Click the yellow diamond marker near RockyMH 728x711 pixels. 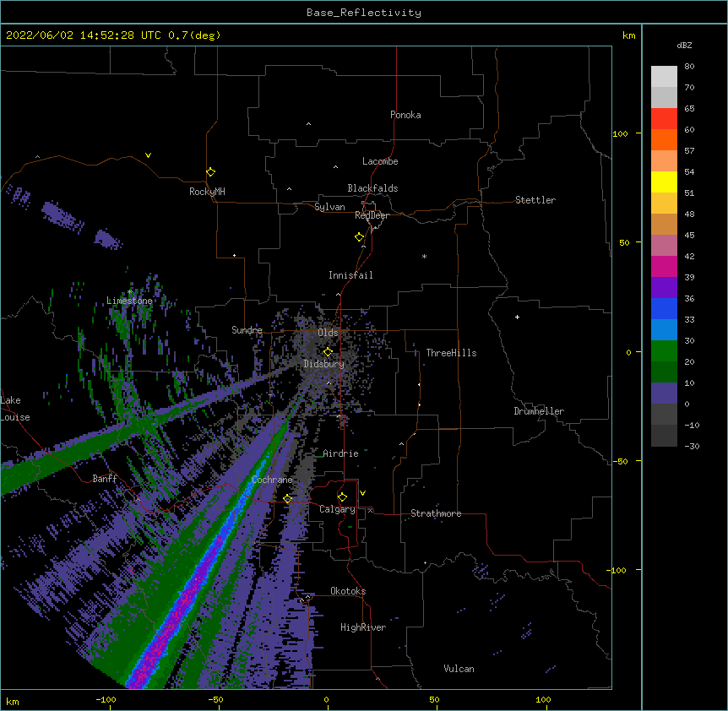tap(211, 172)
